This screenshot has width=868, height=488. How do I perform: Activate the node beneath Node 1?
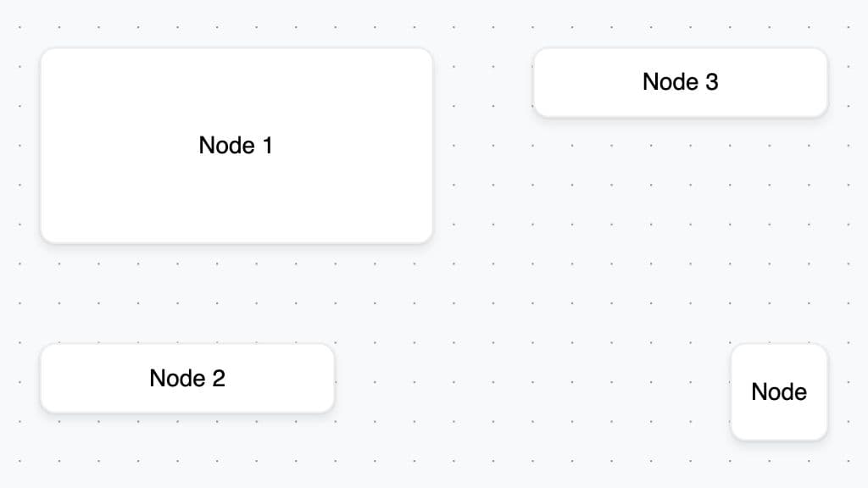(x=187, y=379)
